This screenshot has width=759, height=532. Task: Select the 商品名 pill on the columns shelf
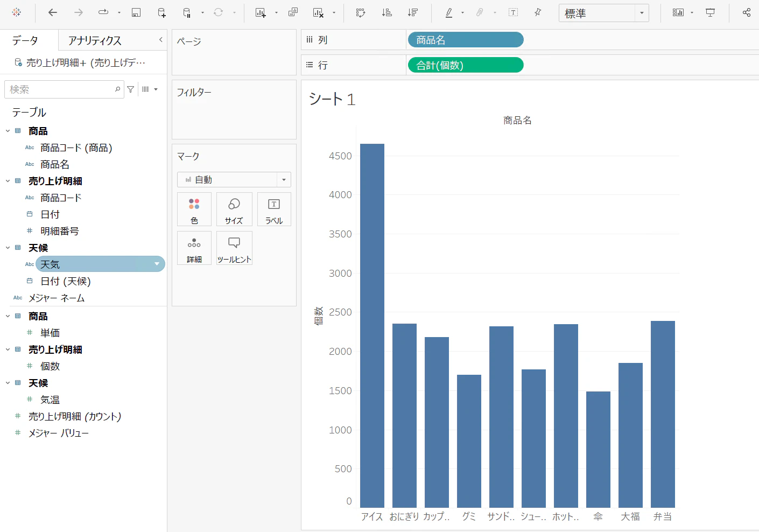click(x=466, y=40)
